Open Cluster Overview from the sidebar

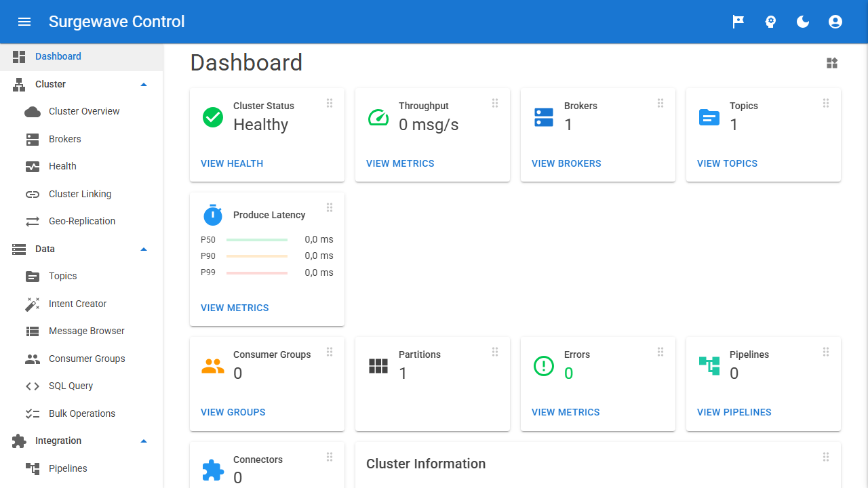pos(81,111)
